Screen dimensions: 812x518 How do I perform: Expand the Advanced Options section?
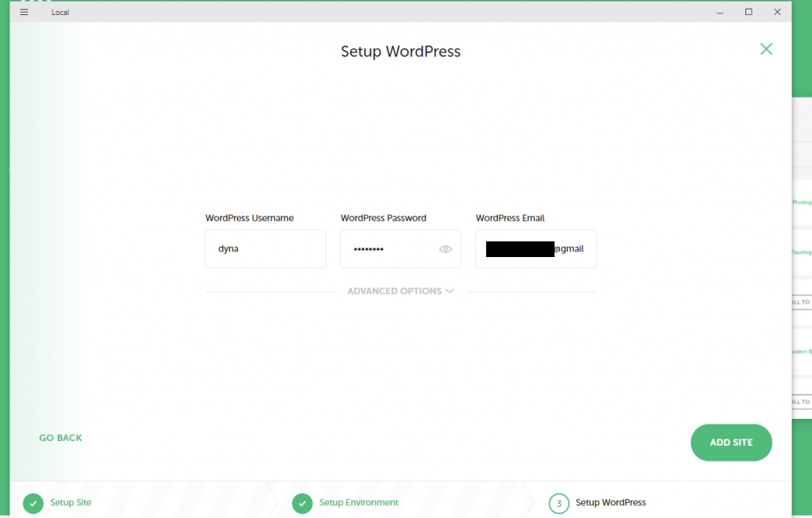coord(400,291)
